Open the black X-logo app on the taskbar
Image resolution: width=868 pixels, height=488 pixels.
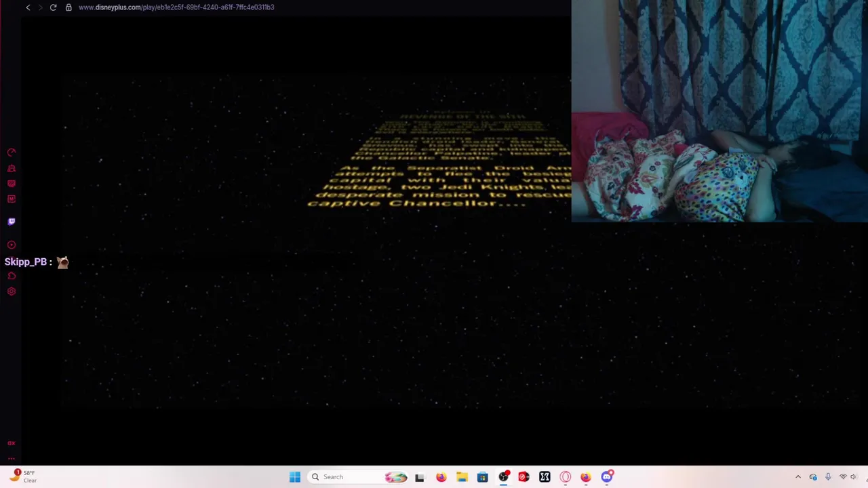[x=545, y=477]
